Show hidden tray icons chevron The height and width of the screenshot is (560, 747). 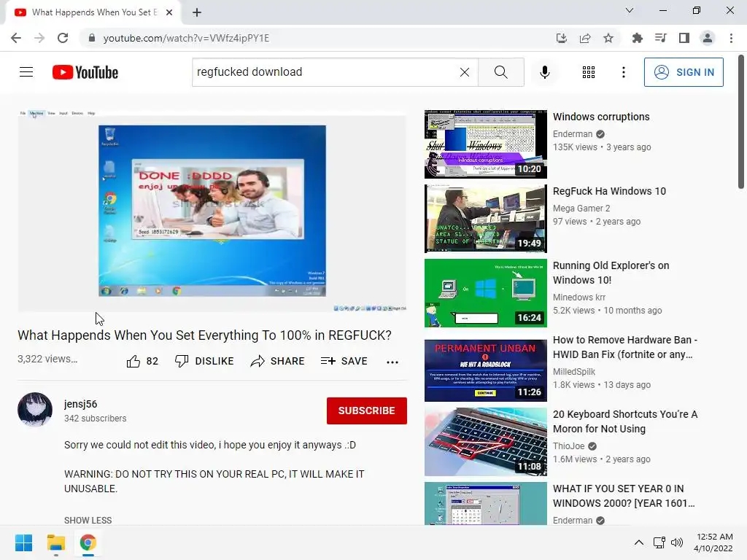(639, 542)
